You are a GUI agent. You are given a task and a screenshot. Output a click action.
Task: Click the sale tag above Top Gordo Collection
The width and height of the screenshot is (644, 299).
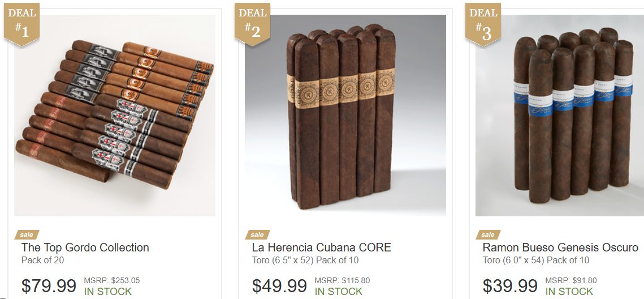coord(27,235)
